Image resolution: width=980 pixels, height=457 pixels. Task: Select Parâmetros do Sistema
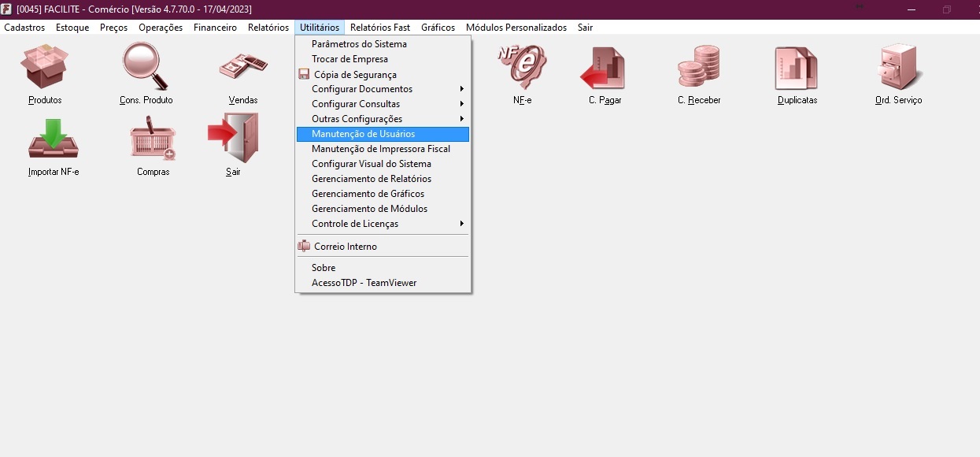point(383,44)
